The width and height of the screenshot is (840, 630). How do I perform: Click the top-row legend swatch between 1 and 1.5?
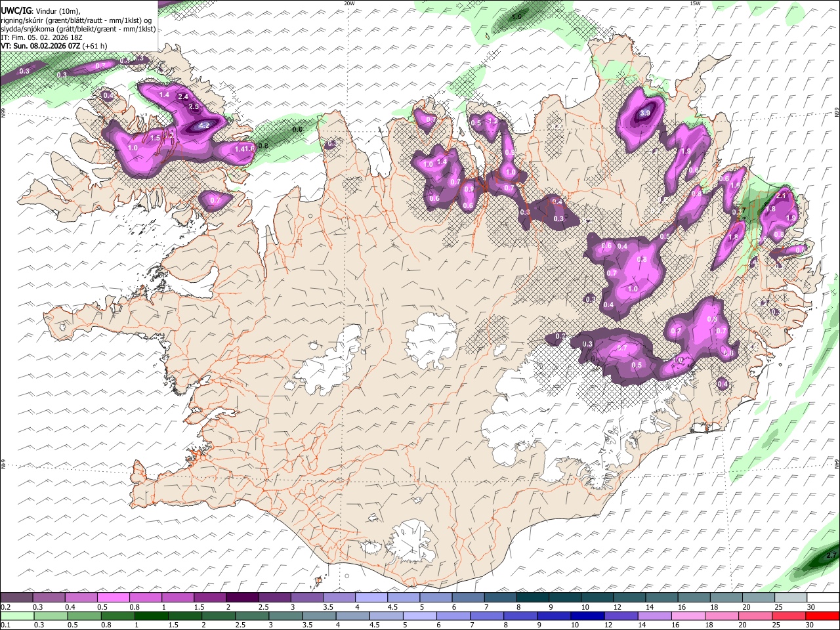tap(178, 598)
